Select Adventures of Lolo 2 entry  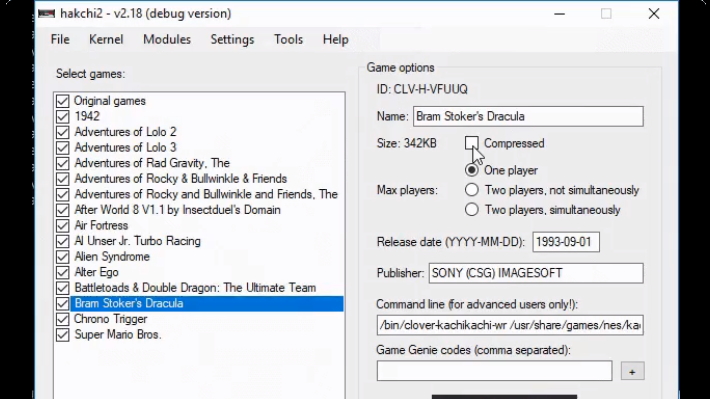coord(125,132)
